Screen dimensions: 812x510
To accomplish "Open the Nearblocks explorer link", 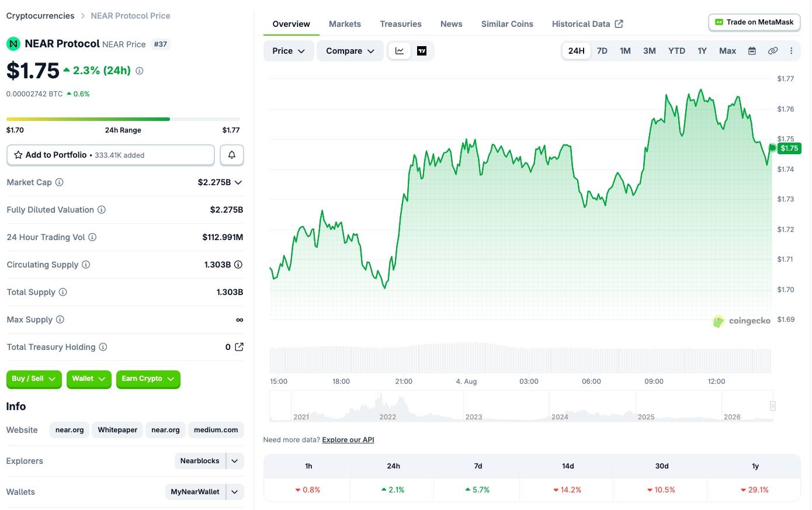I will pos(200,461).
